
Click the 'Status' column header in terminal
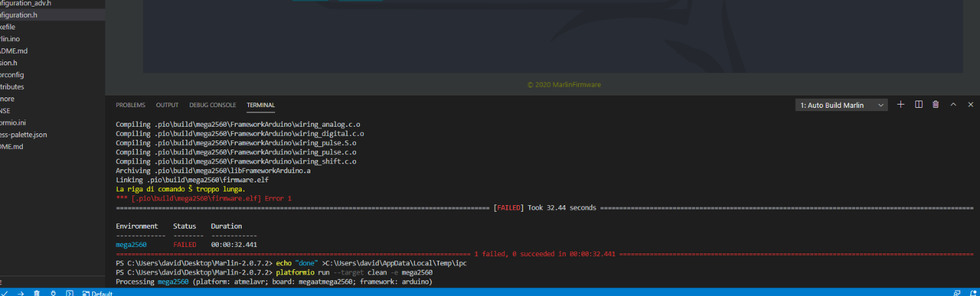184,226
